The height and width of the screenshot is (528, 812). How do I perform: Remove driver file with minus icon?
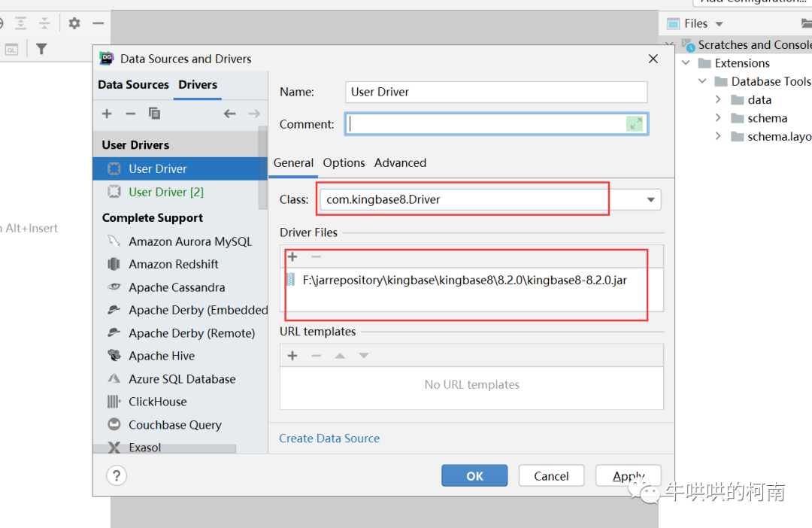coord(317,256)
